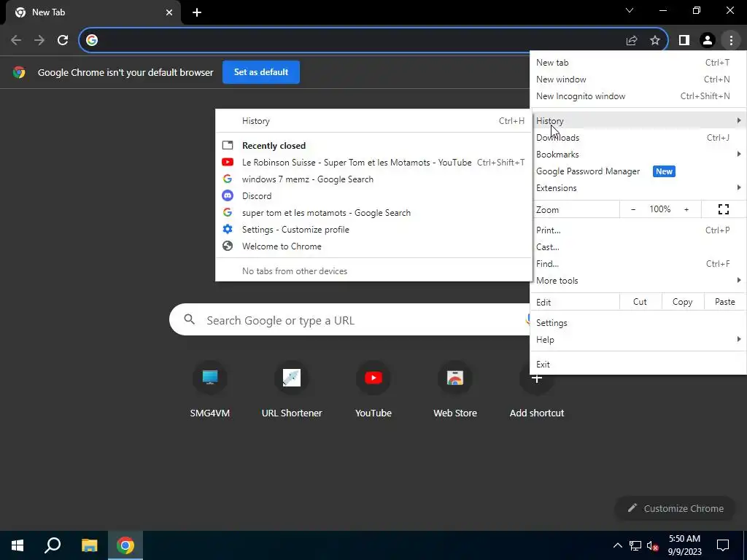Click Cut in the Edit row
This screenshot has width=747, height=560.
click(x=640, y=302)
